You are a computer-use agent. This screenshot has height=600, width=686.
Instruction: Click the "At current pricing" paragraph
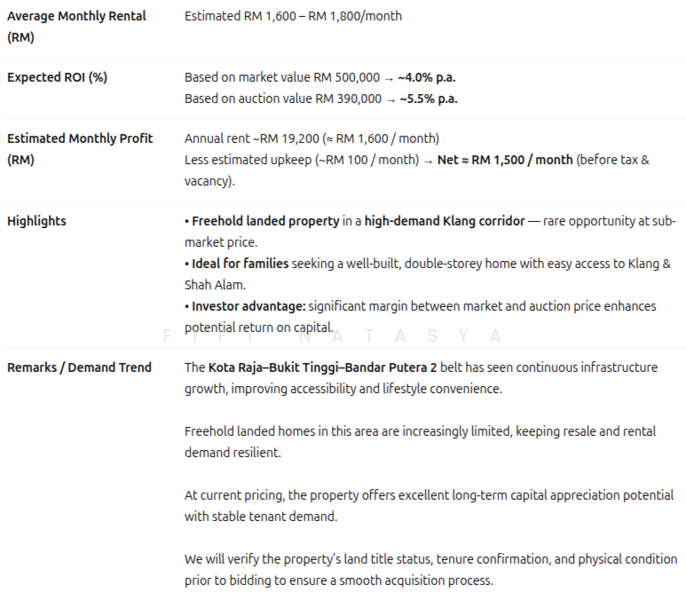(x=428, y=505)
